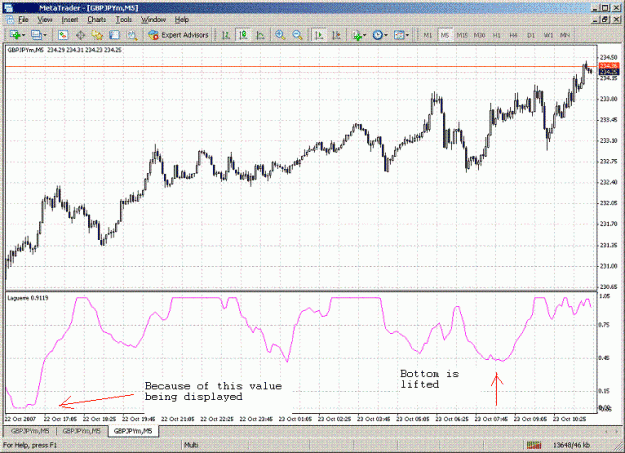625x453 pixels.
Task: Select the W1 timeframe
Action: [x=548, y=35]
